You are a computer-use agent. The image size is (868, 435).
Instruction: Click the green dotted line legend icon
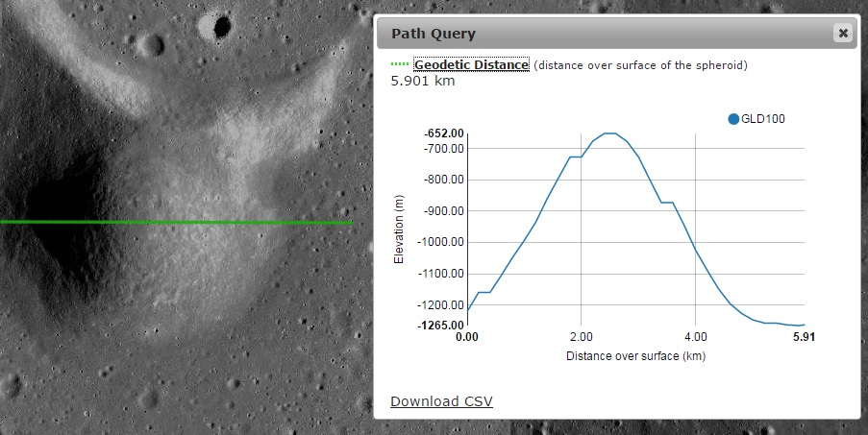(400, 64)
